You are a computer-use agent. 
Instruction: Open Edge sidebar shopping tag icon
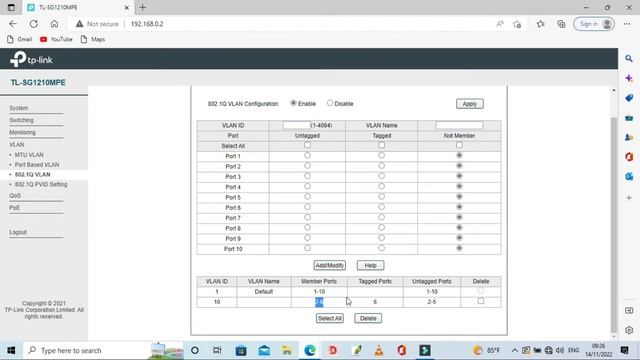(x=629, y=98)
